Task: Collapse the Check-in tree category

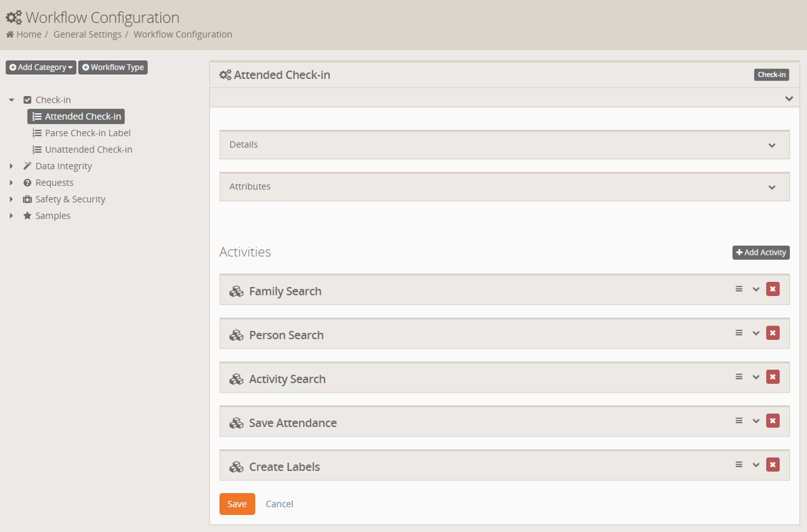Action: tap(11, 100)
